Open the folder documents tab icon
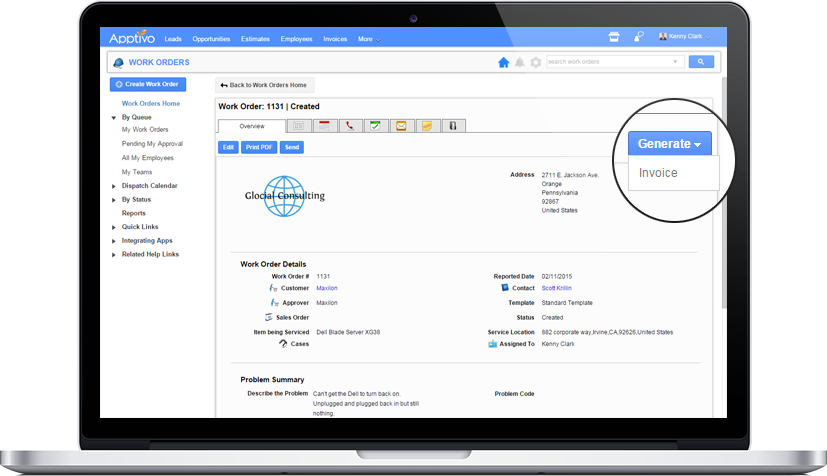This screenshot has height=476, width=827. coord(427,126)
